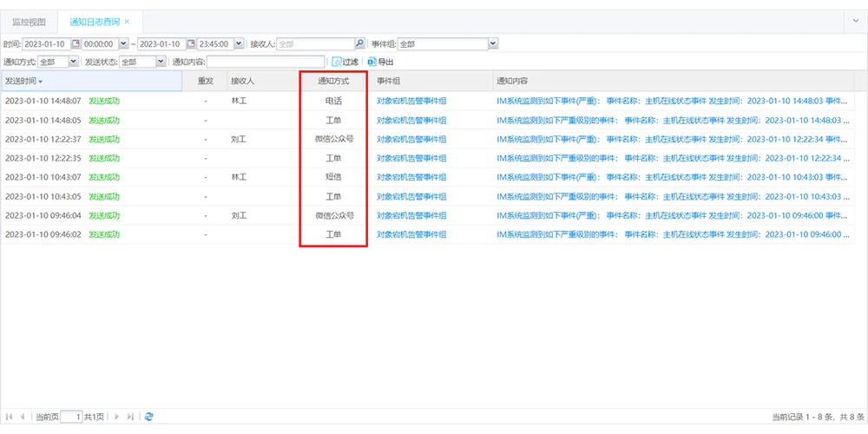Image resolution: width=868 pixels, height=434 pixels.
Task: Open the start time 00:00:00 dropdown
Action: coord(123,43)
